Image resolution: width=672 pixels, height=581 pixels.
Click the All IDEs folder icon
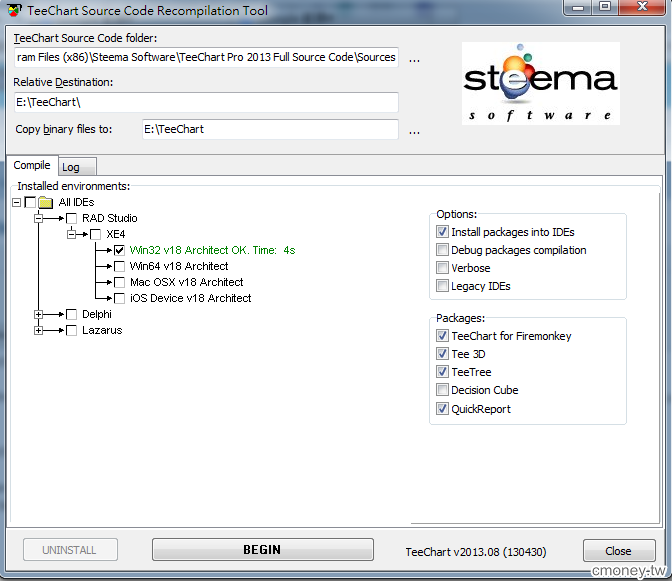[45, 202]
